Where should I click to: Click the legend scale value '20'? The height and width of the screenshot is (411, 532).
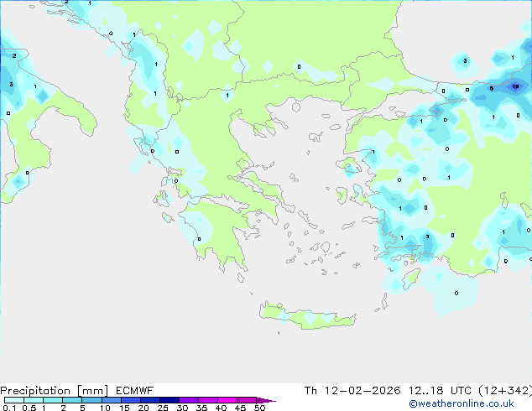(x=143, y=408)
